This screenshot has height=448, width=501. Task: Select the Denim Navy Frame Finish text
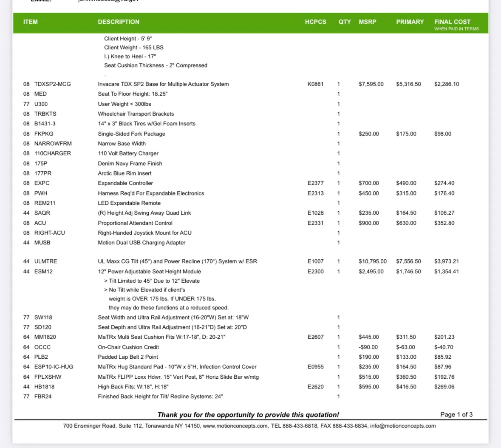point(130,164)
